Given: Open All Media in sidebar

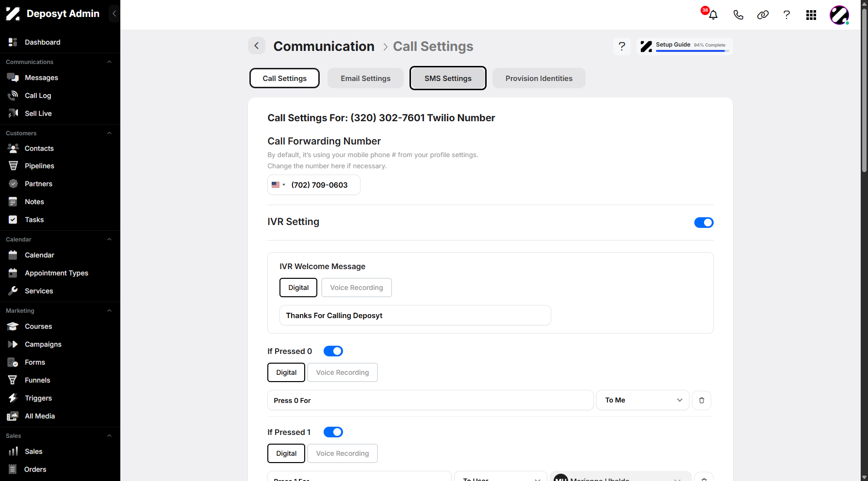Looking at the screenshot, I should pos(40,416).
